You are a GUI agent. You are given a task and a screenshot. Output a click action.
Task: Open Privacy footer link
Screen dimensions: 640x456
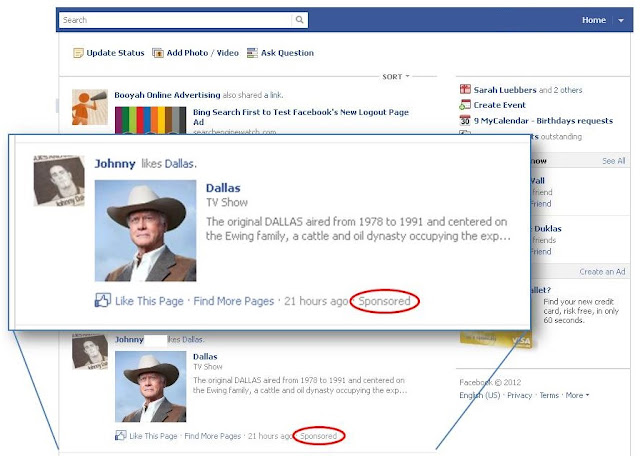[x=520, y=395]
